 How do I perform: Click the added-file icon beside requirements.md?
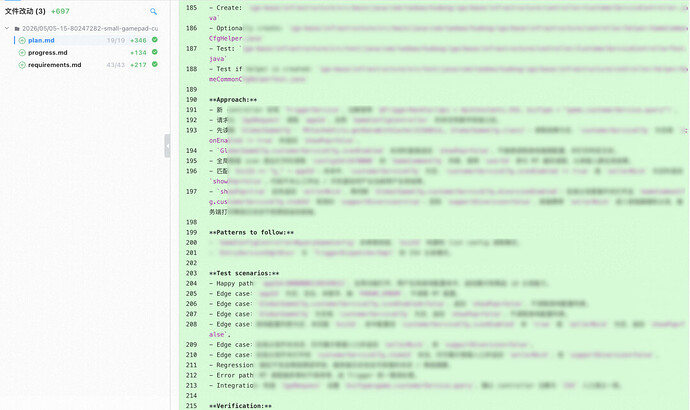(x=22, y=65)
